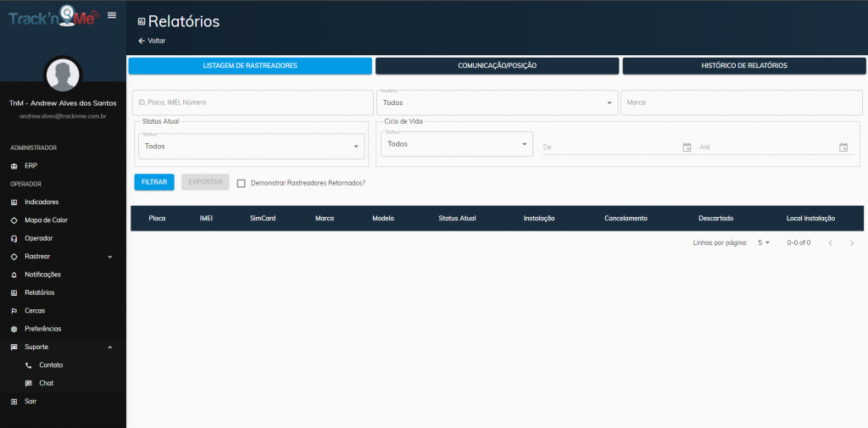Viewport: 868px width, 428px height.
Task: Click the Rastrear target icon
Action: [x=14, y=256]
